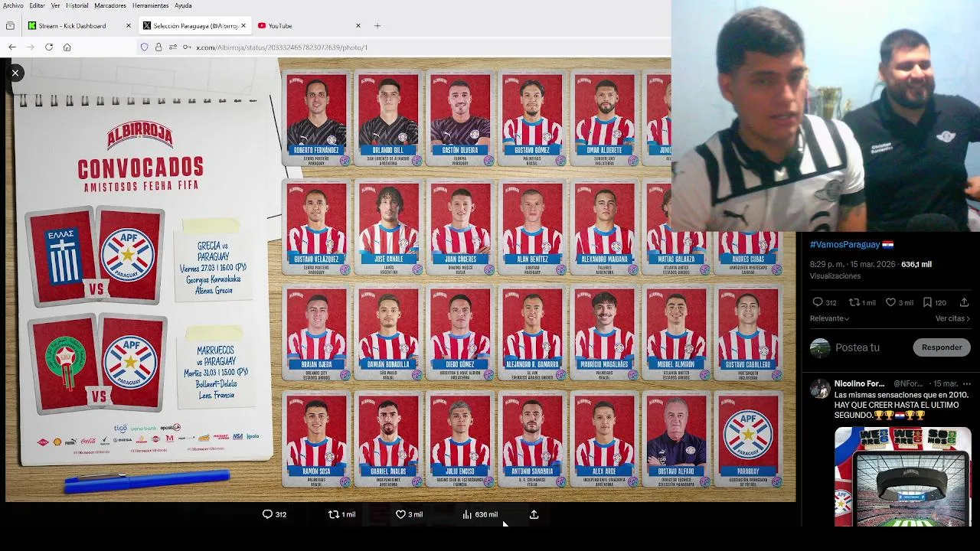Viewport: 980px width, 551px height.
Task: Click the reply author avatar next to Postea tu
Action: [x=820, y=347]
